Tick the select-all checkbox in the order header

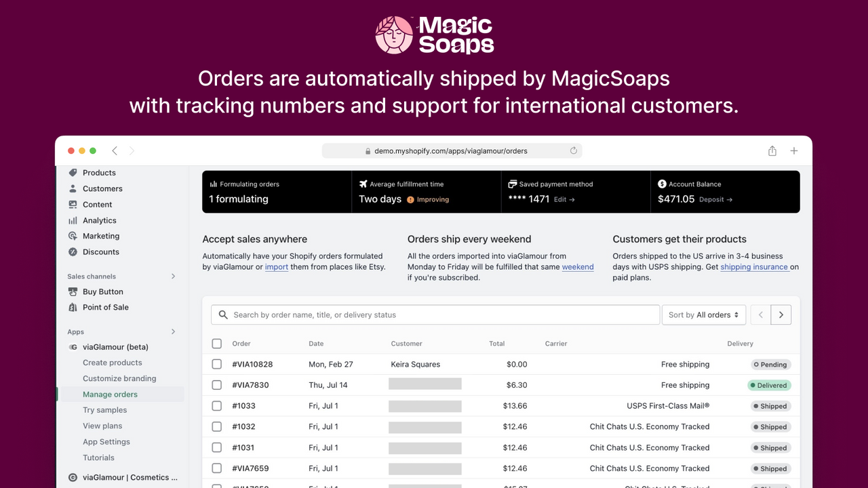[x=217, y=343]
